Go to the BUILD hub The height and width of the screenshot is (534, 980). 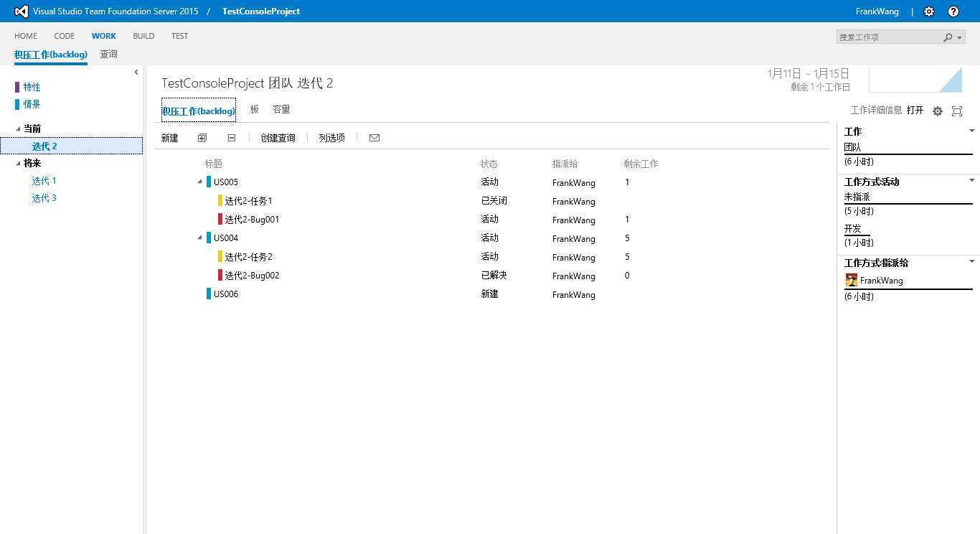click(143, 36)
